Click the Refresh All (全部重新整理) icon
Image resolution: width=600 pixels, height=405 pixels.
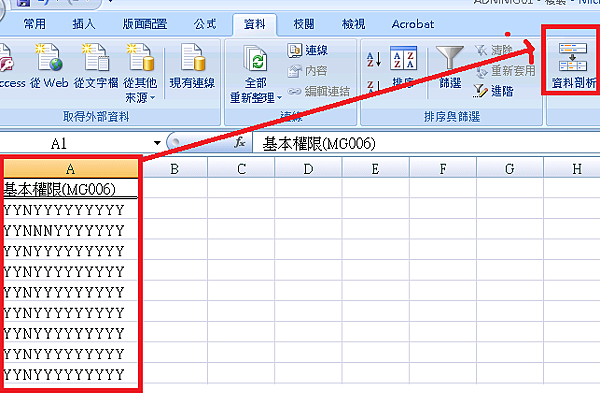(x=255, y=58)
